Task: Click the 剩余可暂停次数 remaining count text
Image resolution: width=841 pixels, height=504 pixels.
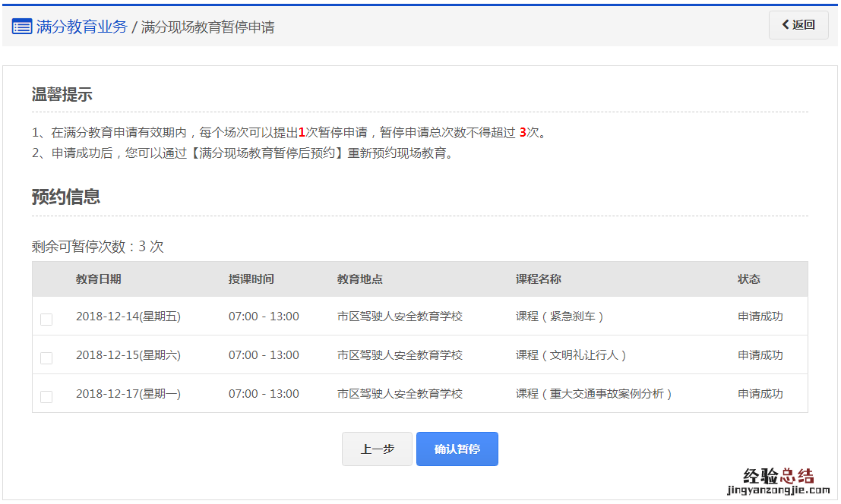Action: 97,247
